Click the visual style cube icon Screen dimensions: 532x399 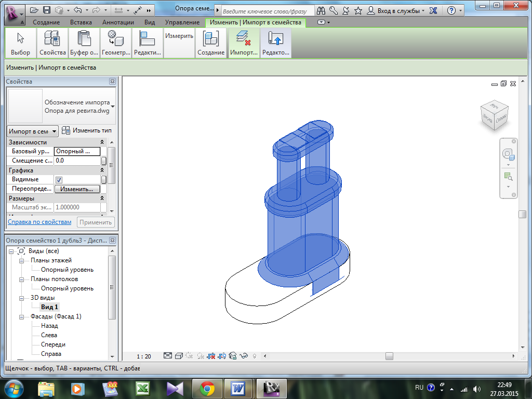[178, 356]
